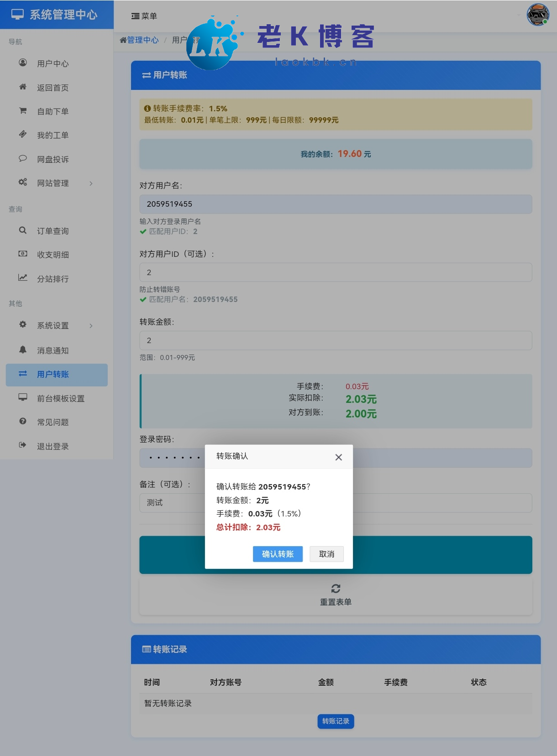The height and width of the screenshot is (756, 557).
Task: Click the question mark icon for 常见问题
Action: coord(22,421)
